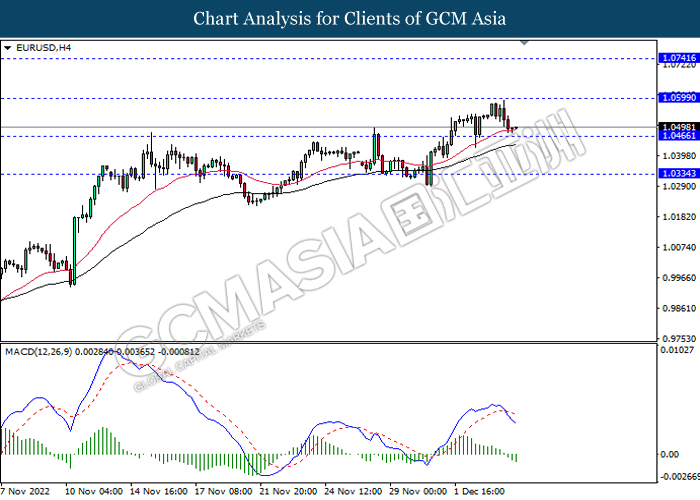Click the 1.01820 price axis value

[x=679, y=217]
